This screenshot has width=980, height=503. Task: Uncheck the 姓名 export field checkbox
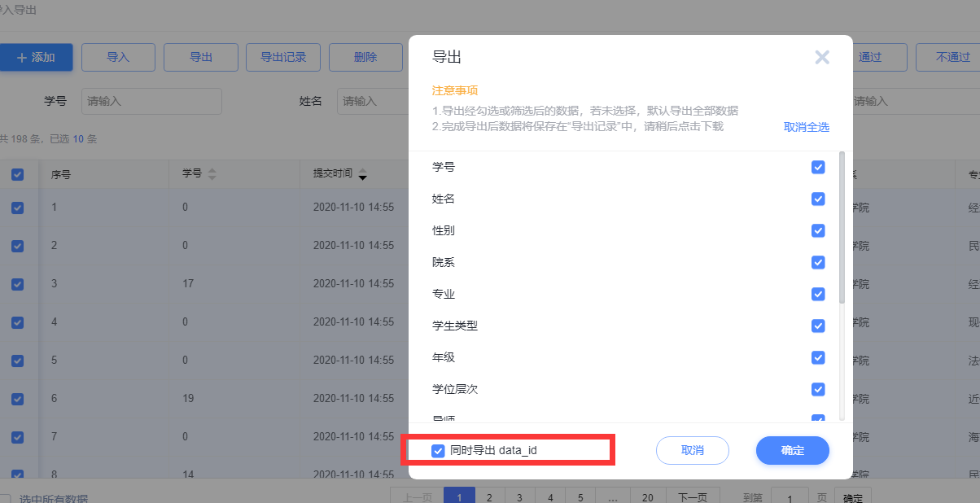click(818, 199)
